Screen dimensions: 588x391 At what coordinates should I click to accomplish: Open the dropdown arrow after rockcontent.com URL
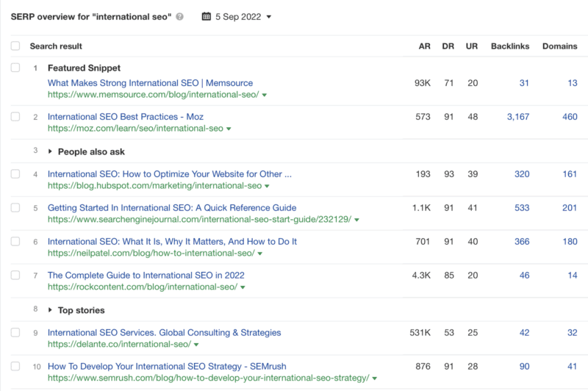click(x=243, y=287)
